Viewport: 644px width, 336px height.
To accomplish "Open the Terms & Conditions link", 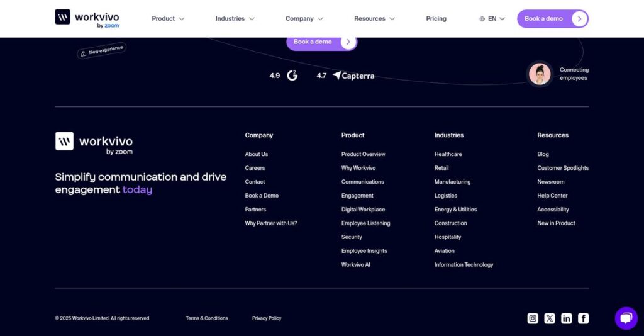I will [206, 318].
